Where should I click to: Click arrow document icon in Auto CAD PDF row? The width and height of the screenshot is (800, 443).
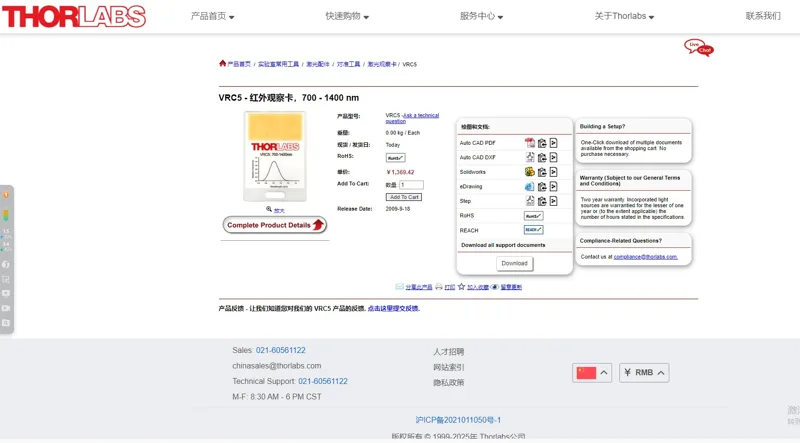coord(554,143)
